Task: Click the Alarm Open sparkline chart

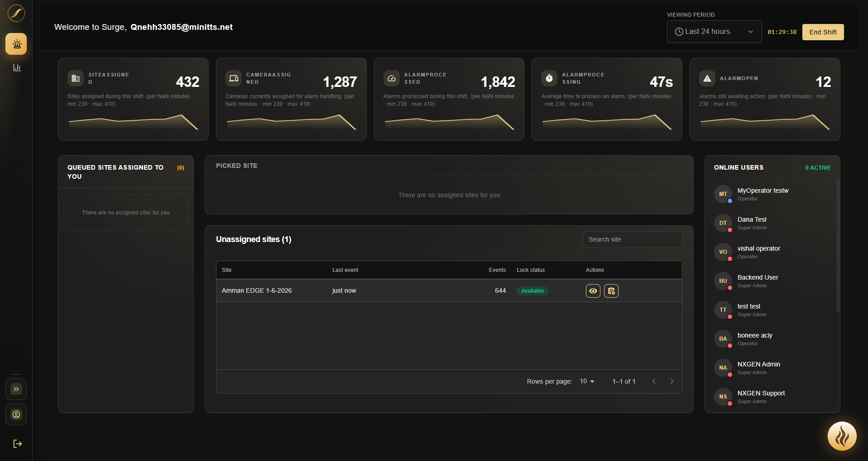Action: (x=765, y=122)
